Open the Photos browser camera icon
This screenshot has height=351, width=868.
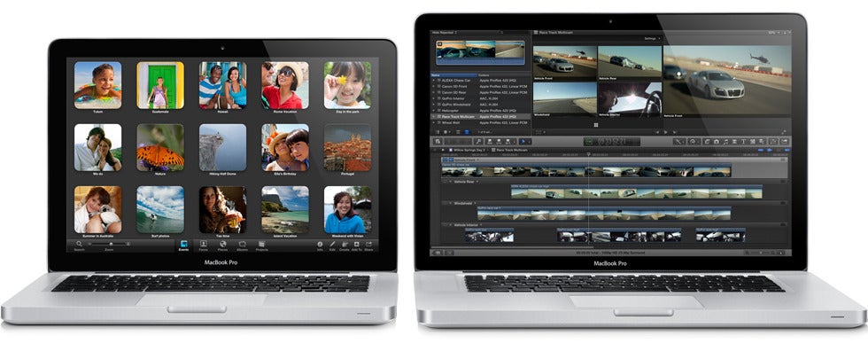pos(717,141)
